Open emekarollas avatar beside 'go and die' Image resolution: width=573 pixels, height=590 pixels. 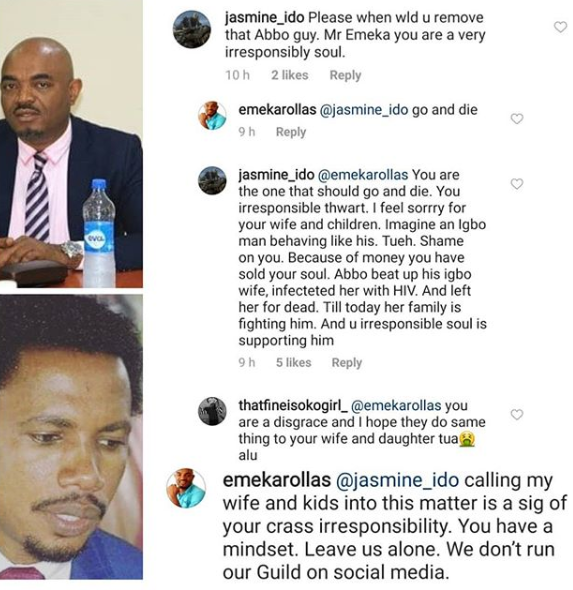click(212, 115)
